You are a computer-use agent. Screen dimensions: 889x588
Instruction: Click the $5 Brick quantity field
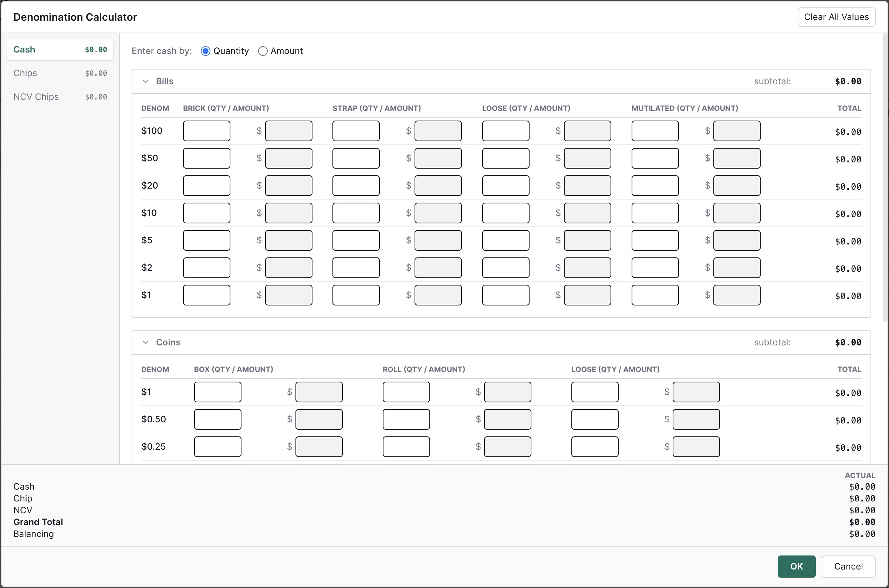click(207, 240)
